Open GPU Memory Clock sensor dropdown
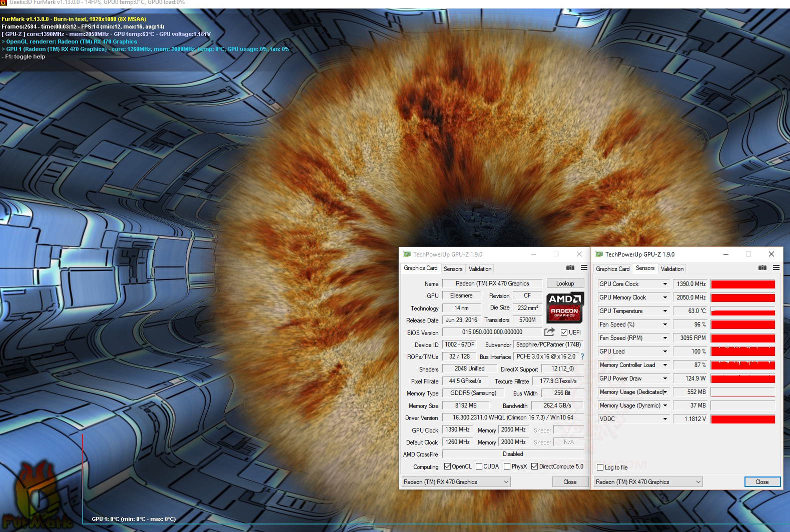The width and height of the screenshot is (790, 532). [665, 297]
